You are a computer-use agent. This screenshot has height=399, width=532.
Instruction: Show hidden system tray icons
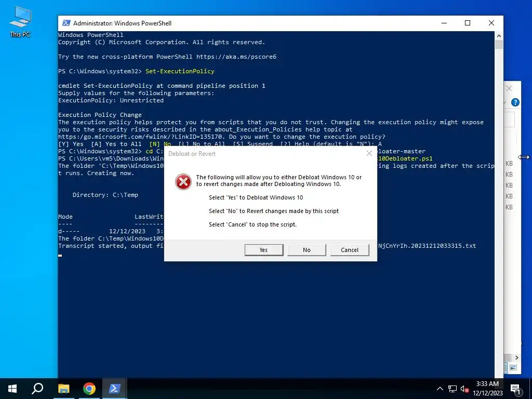(440, 389)
